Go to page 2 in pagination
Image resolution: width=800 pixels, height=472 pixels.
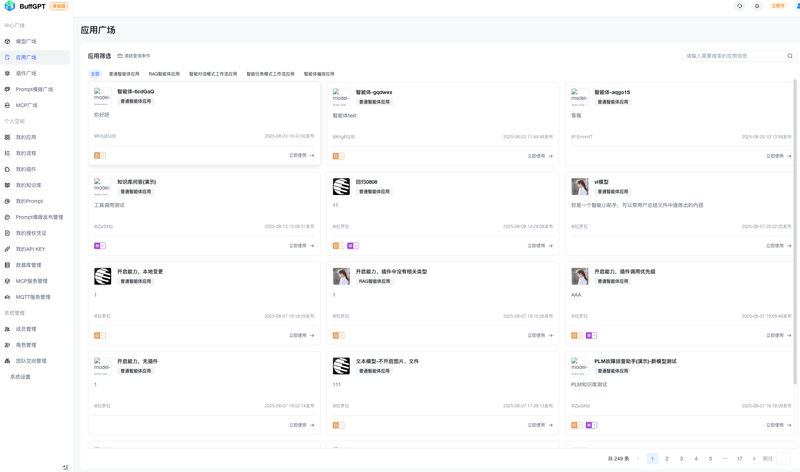[x=667, y=459]
